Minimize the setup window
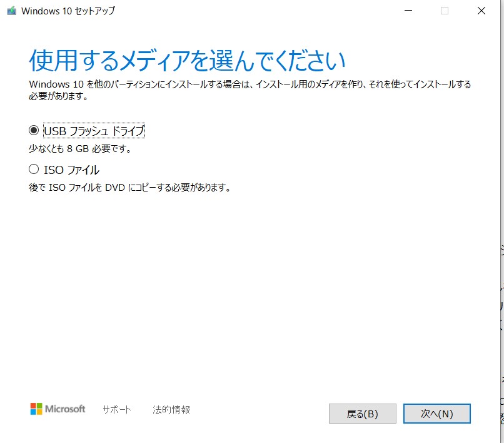 408,11
